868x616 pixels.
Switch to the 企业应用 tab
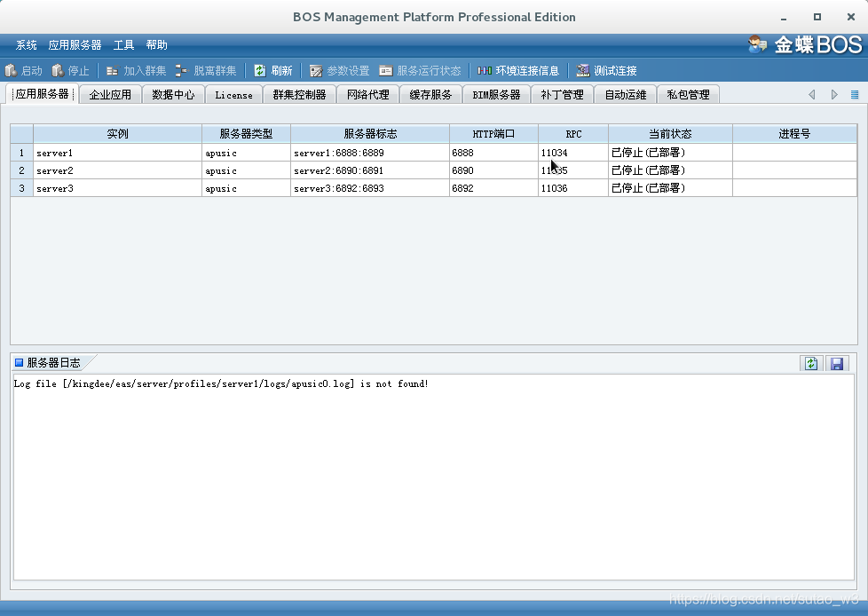(x=110, y=95)
